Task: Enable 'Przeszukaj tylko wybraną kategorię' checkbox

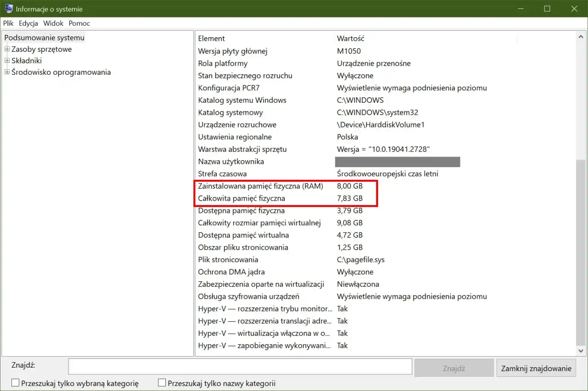Action: click(x=15, y=382)
